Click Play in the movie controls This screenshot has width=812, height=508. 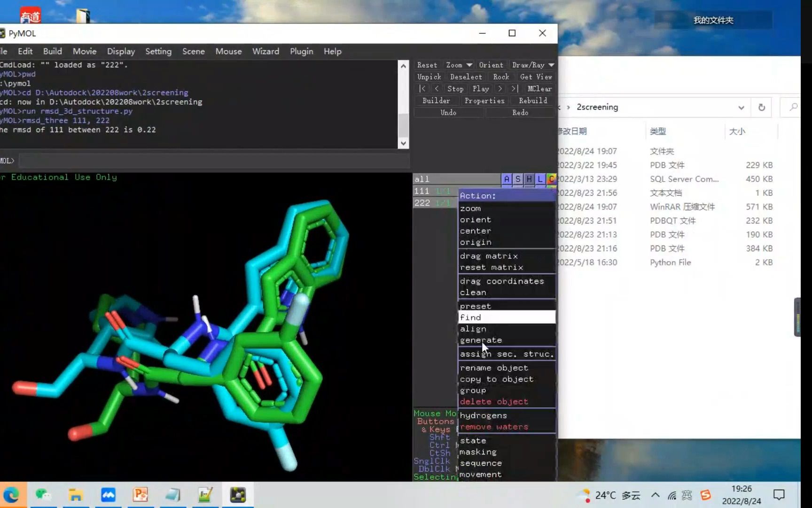(x=480, y=88)
